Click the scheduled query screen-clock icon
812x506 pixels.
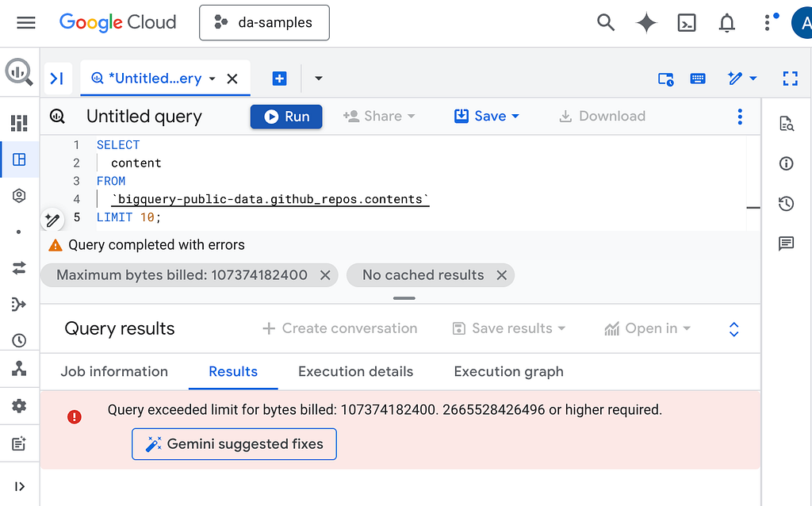coord(665,79)
